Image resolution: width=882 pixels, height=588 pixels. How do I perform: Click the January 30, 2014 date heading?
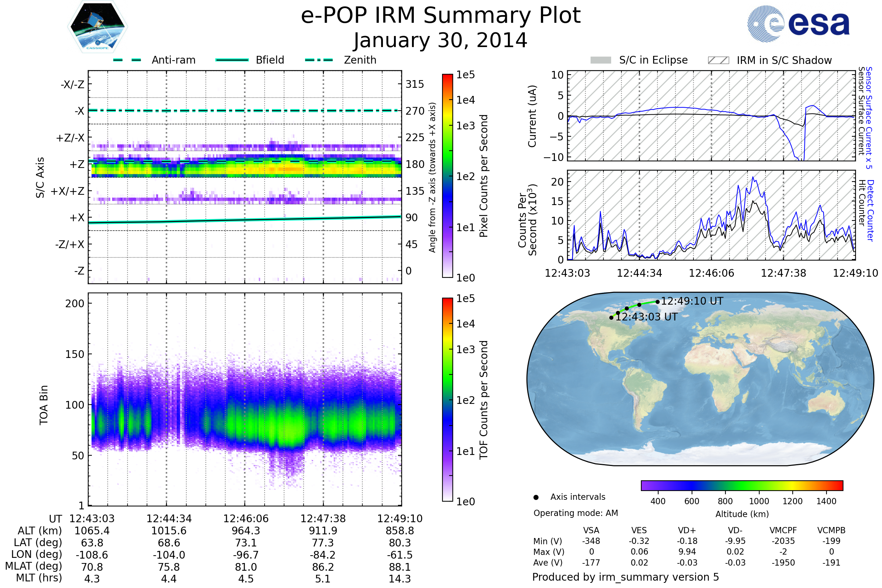coord(441,40)
